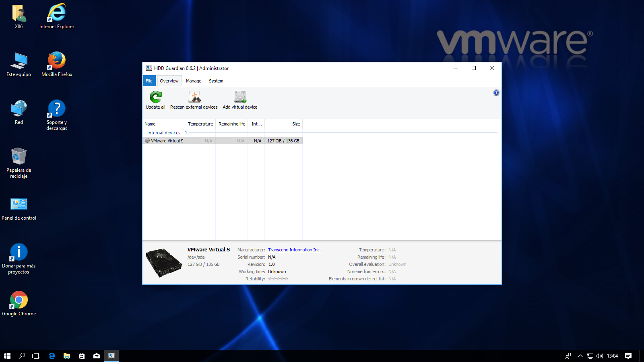Maximize the HDD Guardian window
Viewport: 644px width, 362px height.
point(474,68)
